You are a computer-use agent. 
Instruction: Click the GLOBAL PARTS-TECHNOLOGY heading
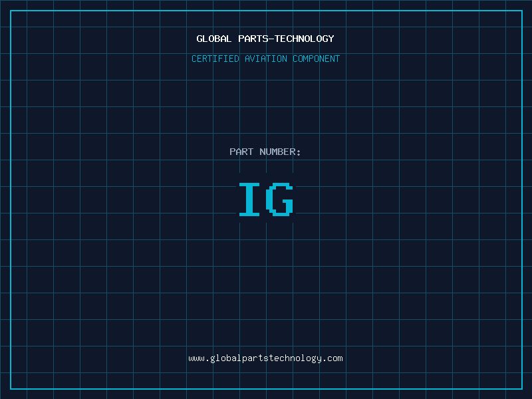265,39
